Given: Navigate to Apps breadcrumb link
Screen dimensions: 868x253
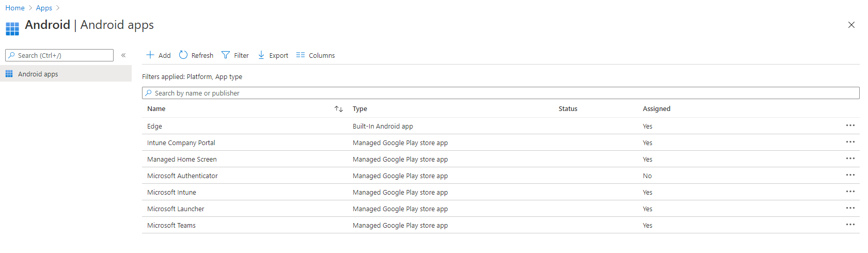Looking at the screenshot, I should (44, 8).
